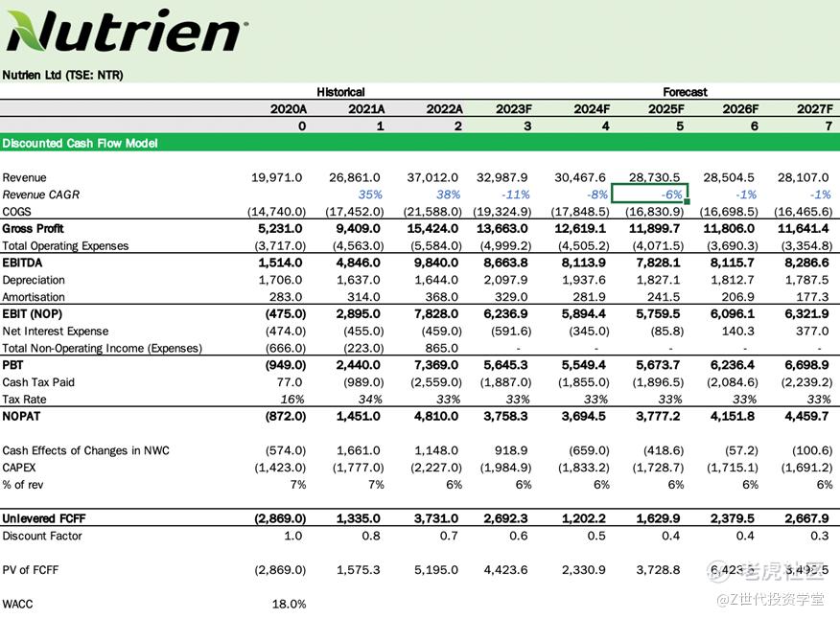Click the Historical section heading

click(x=340, y=92)
